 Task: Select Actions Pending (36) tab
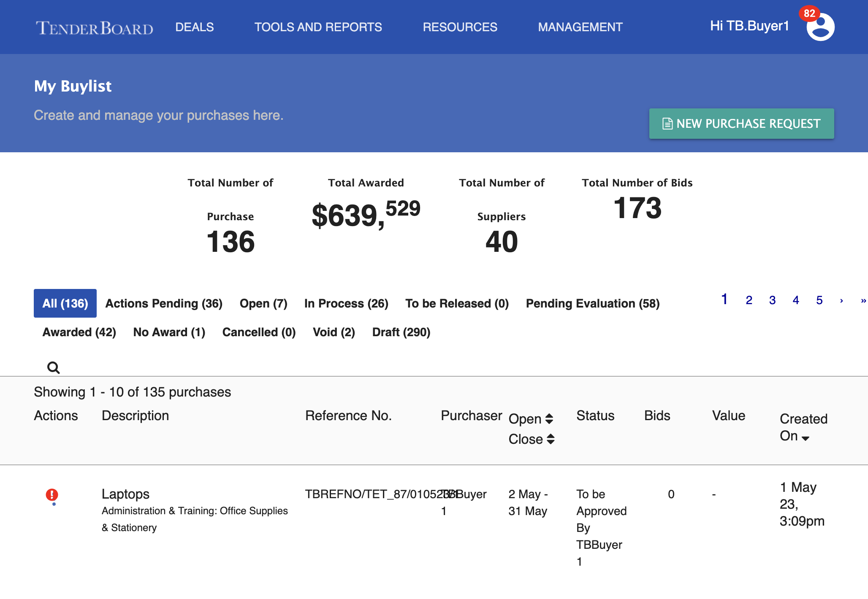[x=164, y=303]
